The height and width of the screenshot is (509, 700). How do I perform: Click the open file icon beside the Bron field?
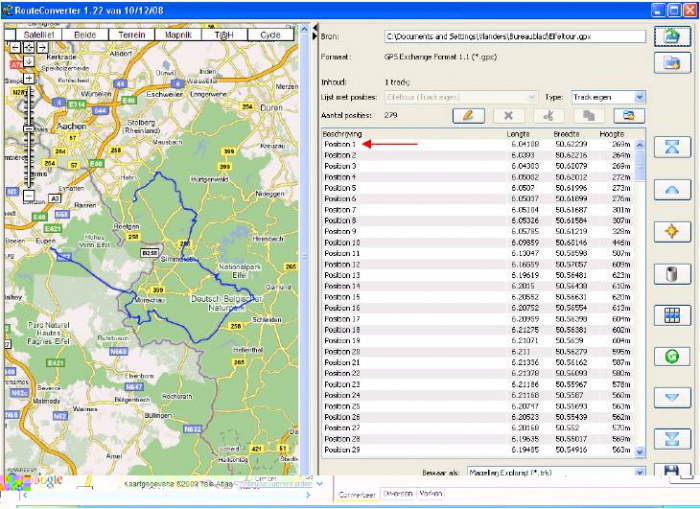coord(672,36)
